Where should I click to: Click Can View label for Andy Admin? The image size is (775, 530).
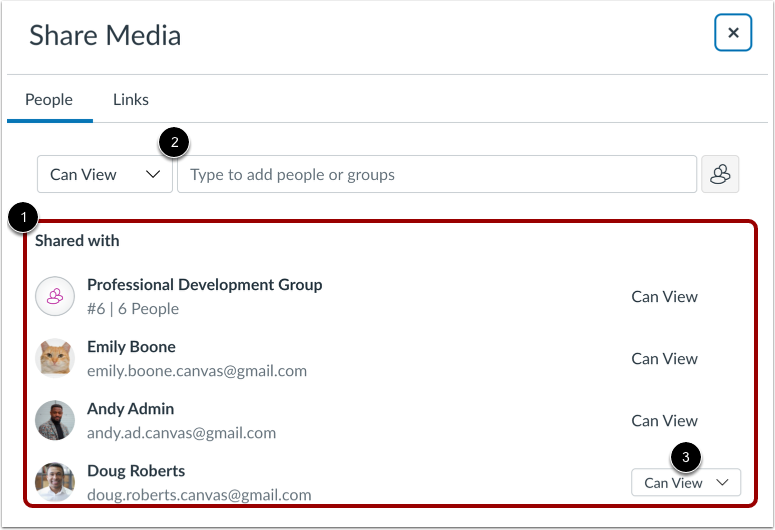click(664, 421)
